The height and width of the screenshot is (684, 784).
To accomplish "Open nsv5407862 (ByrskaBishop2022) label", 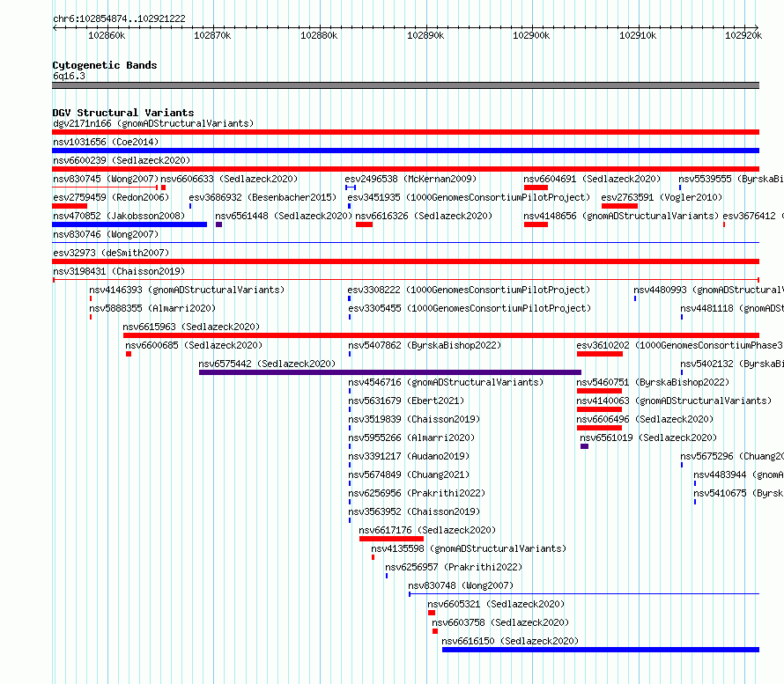I will [425, 345].
